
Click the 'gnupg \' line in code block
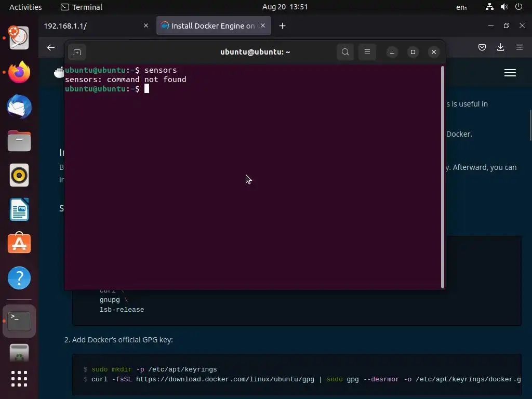[x=114, y=300]
